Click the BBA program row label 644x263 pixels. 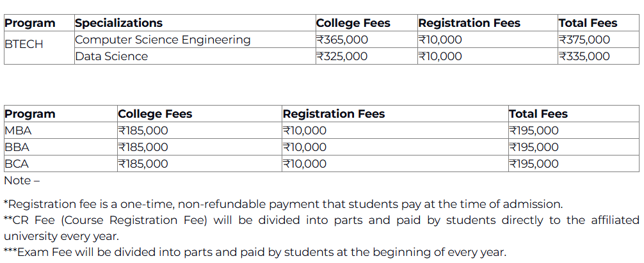pos(17,147)
